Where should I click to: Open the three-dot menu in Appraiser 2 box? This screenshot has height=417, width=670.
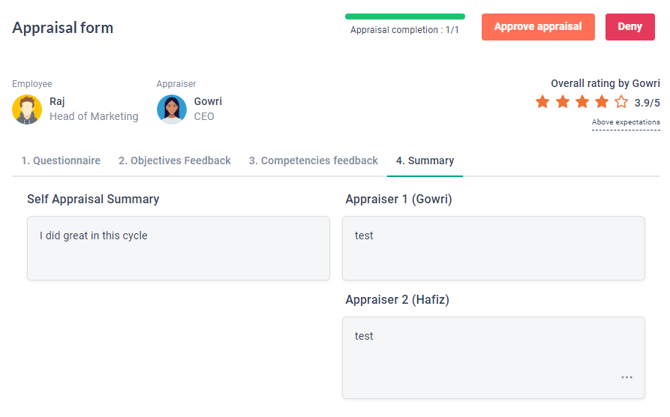point(627,377)
